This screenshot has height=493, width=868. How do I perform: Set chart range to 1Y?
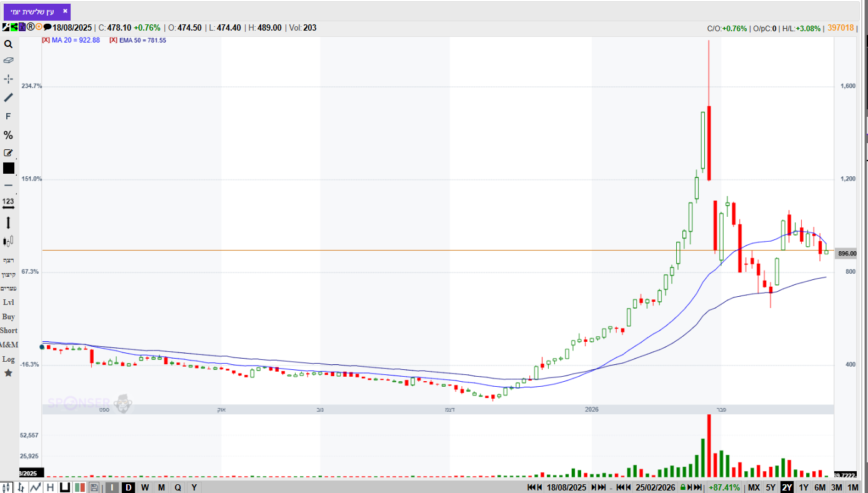804,487
